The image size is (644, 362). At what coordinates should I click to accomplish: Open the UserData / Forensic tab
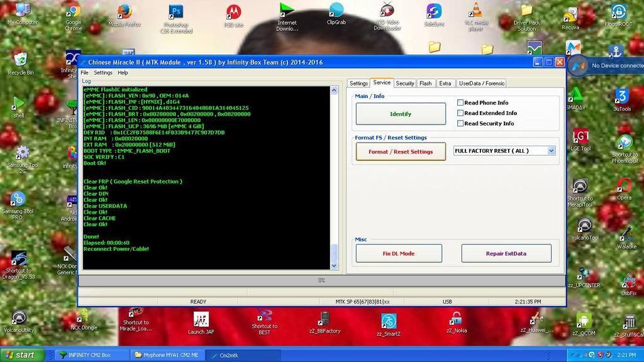(x=481, y=84)
